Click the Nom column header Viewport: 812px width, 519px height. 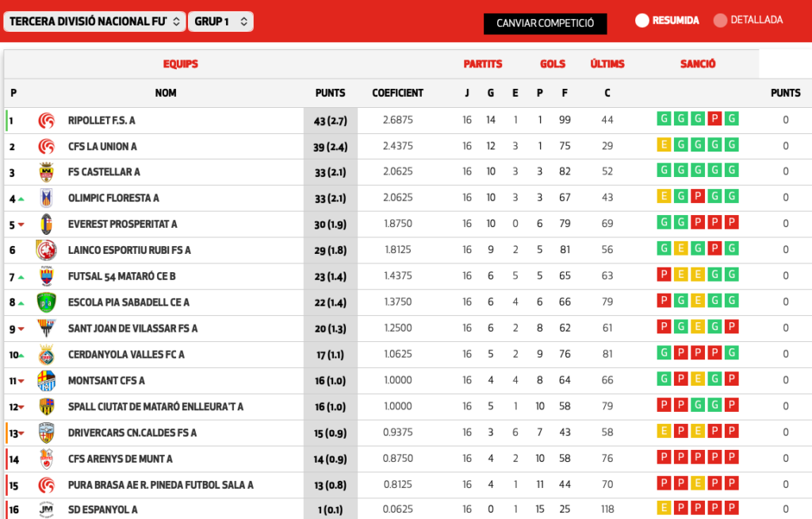pyautogui.click(x=166, y=93)
